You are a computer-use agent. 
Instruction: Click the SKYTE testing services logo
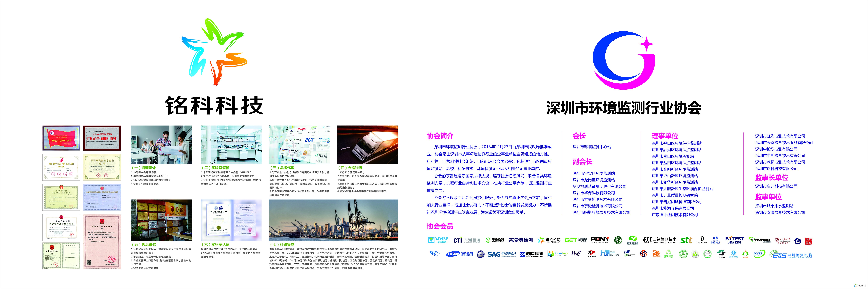point(759,254)
